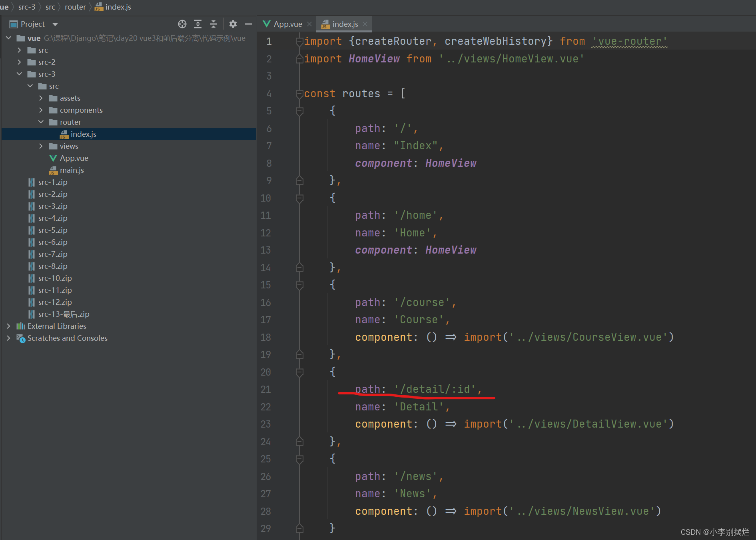Click '../views/CourseView.vue' import string
The height and width of the screenshot is (540, 756).
click(588, 337)
